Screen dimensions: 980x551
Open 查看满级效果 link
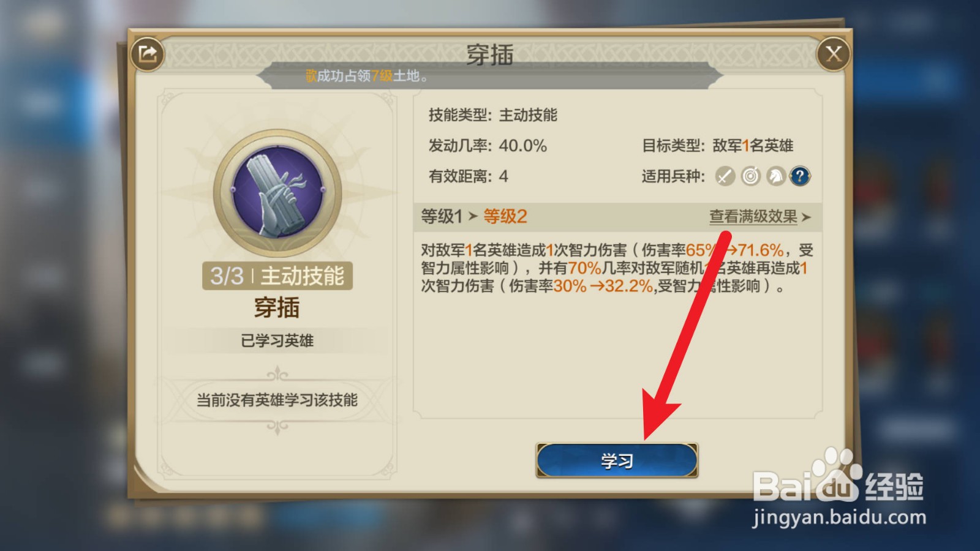[753, 217]
